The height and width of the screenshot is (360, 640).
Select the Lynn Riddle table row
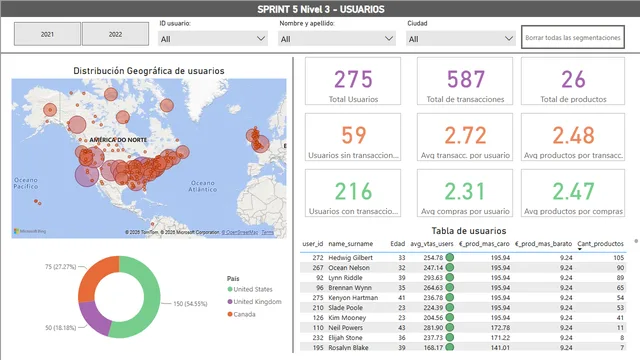pyautogui.click(x=463, y=278)
